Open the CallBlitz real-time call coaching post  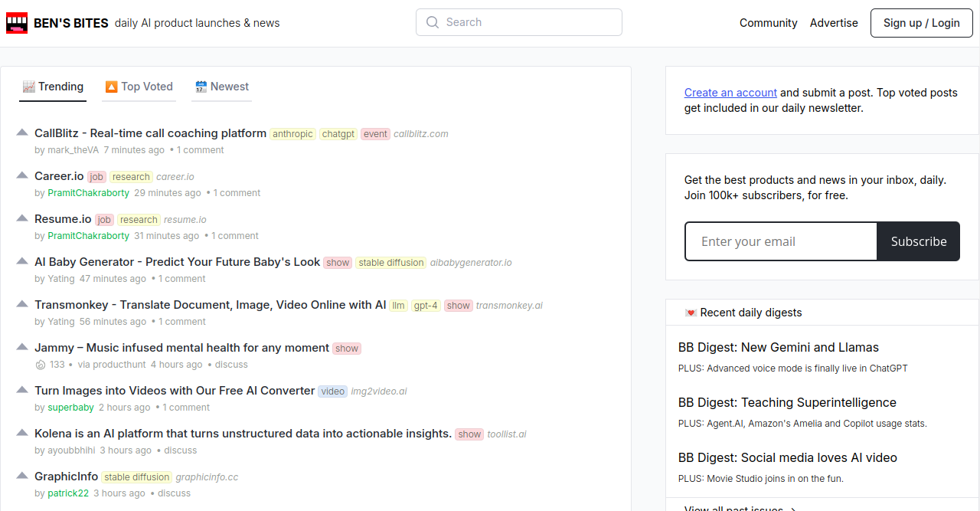point(150,133)
